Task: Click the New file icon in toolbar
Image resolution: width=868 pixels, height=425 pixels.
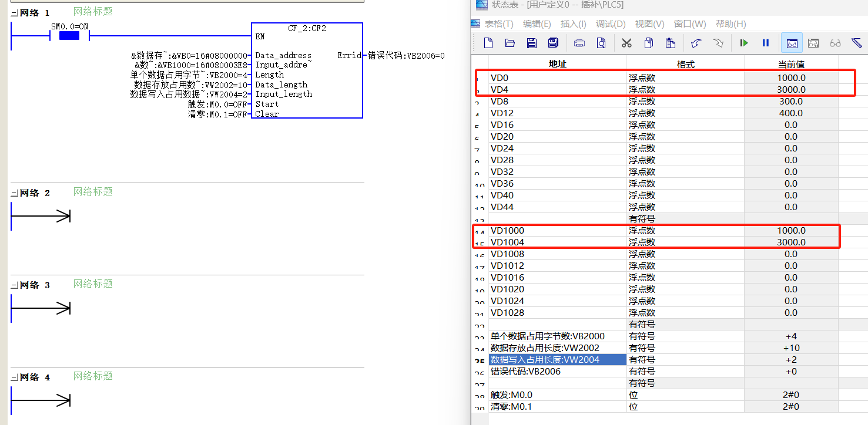Action: (488, 43)
